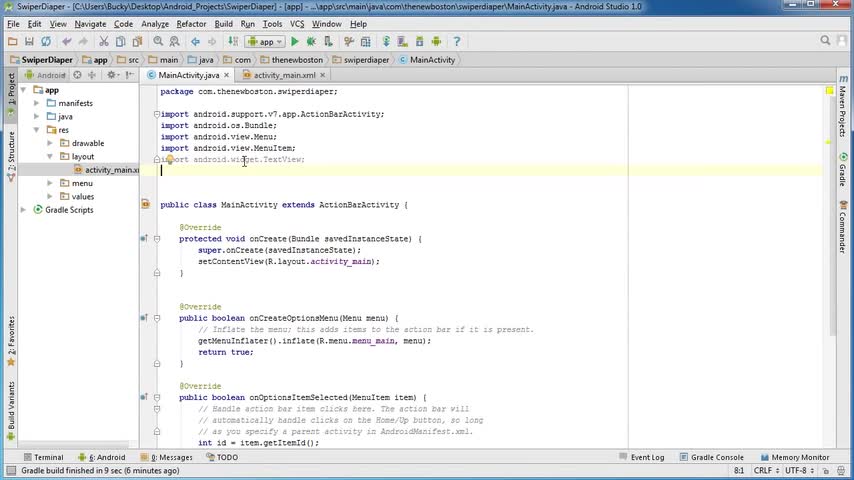The image size is (854, 480).
Task: Click the Settings toolbar icon with tools
Action: click(349, 41)
